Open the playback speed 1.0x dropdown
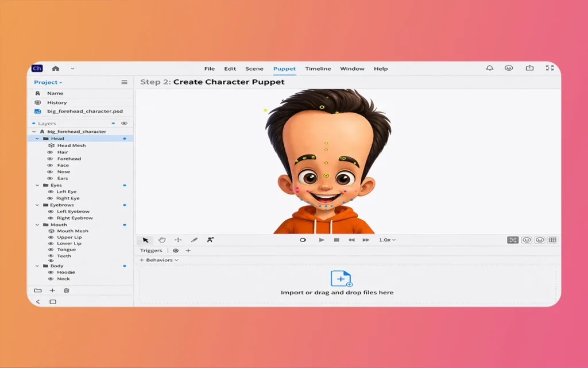 [x=387, y=240]
